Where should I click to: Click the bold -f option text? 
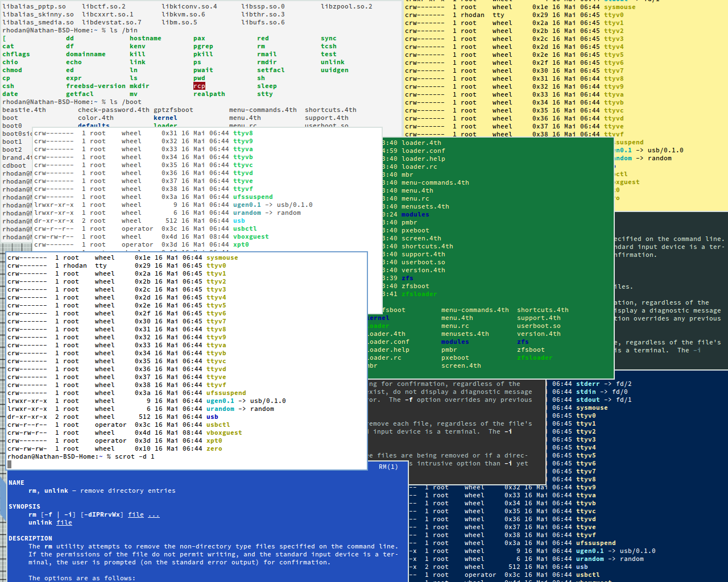(x=408, y=400)
